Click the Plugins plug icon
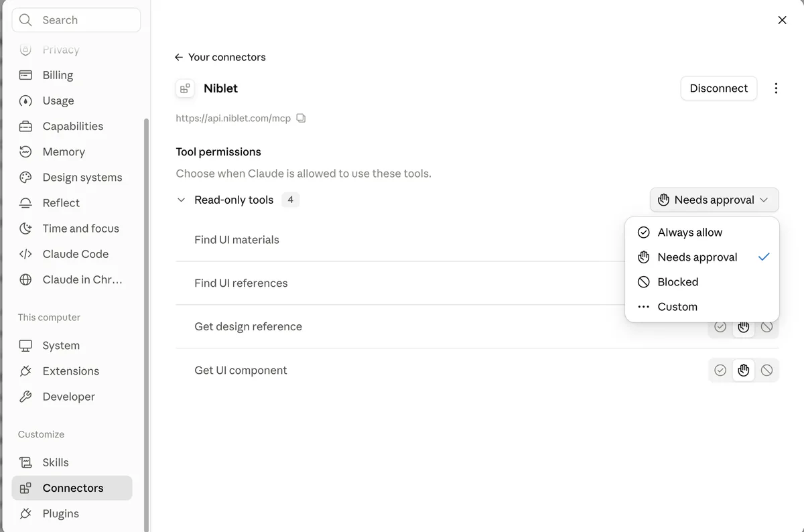 click(25, 513)
